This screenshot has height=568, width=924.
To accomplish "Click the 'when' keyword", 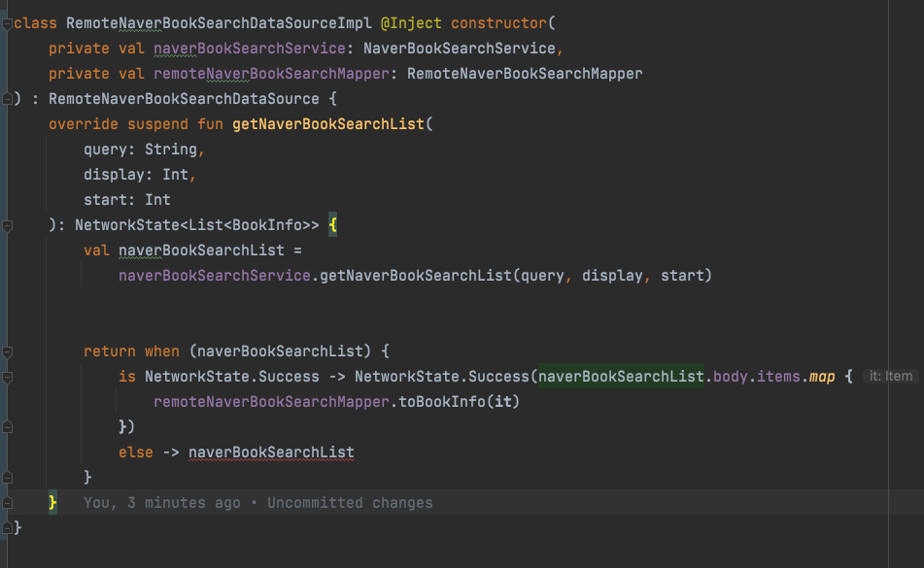I will click(x=162, y=351).
